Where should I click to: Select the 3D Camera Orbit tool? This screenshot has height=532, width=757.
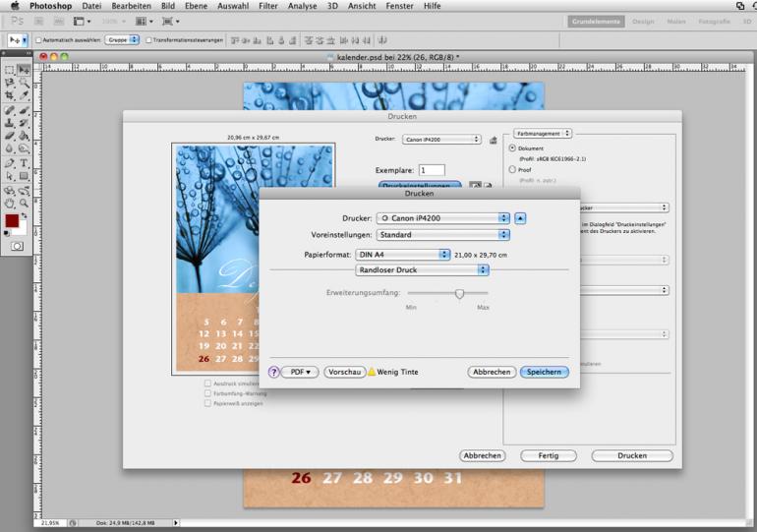click(24, 191)
